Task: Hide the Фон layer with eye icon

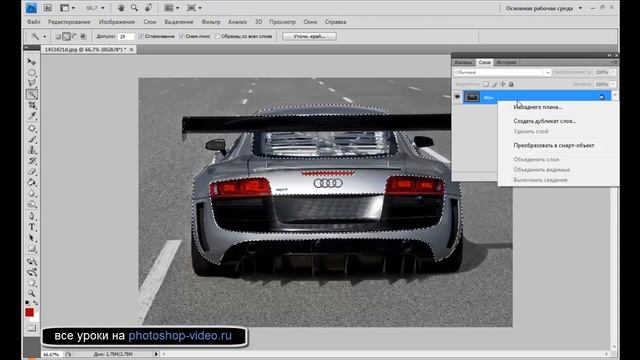Action: [x=457, y=97]
